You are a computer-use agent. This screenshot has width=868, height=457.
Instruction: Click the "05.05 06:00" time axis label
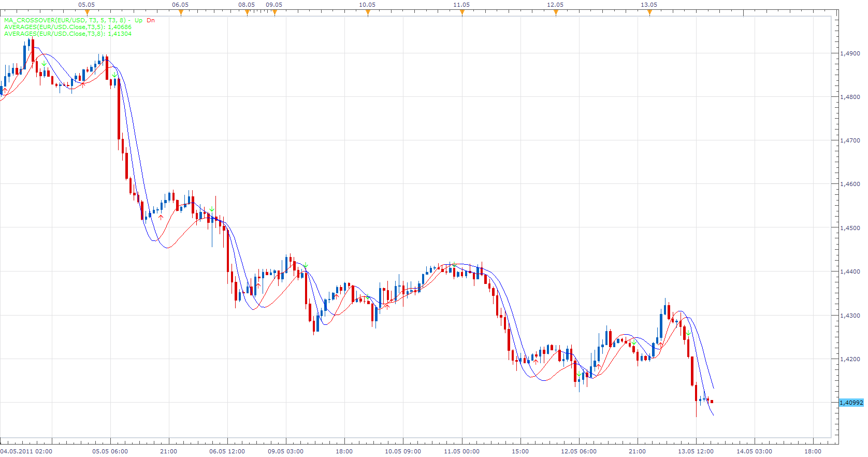(110, 451)
